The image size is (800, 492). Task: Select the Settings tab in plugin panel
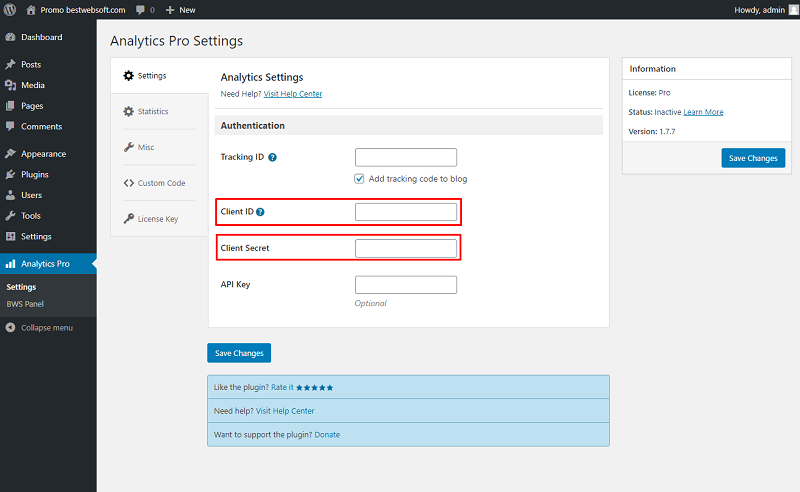[159, 76]
